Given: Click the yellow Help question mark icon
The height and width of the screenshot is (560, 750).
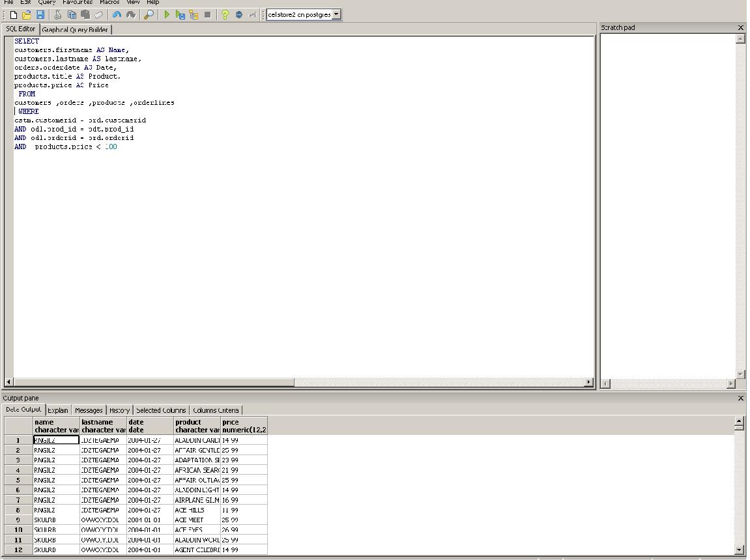Looking at the screenshot, I should click(x=225, y=15).
